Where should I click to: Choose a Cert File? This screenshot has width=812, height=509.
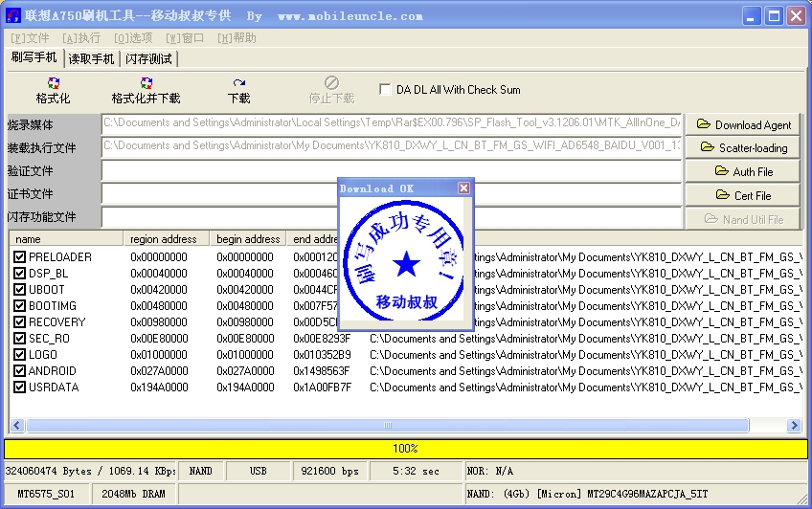743,195
